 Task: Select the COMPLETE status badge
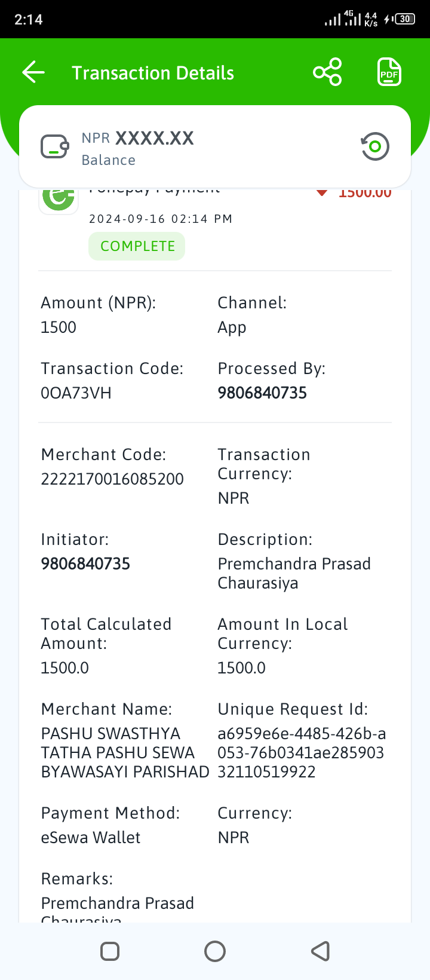pyautogui.click(x=137, y=246)
